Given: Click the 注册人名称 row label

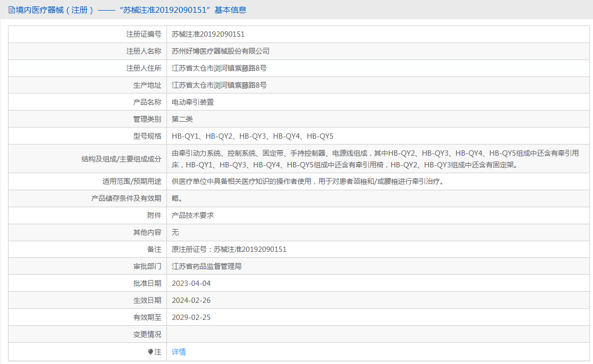Looking at the screenshot, I should pyautogui.click(x=144, y=52).
